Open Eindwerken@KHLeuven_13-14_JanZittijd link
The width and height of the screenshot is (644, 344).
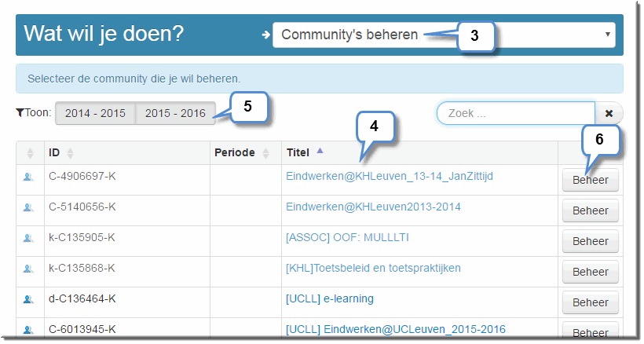coord(390,177)
